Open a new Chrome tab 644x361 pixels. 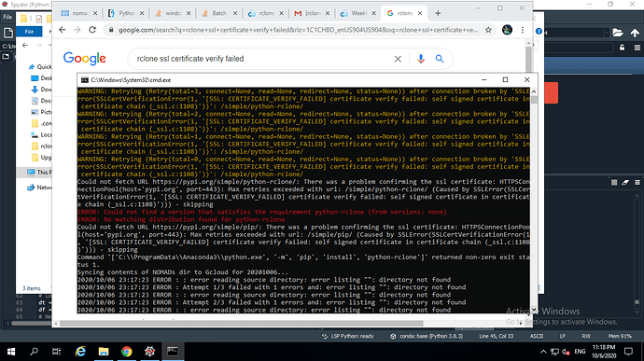438,13
